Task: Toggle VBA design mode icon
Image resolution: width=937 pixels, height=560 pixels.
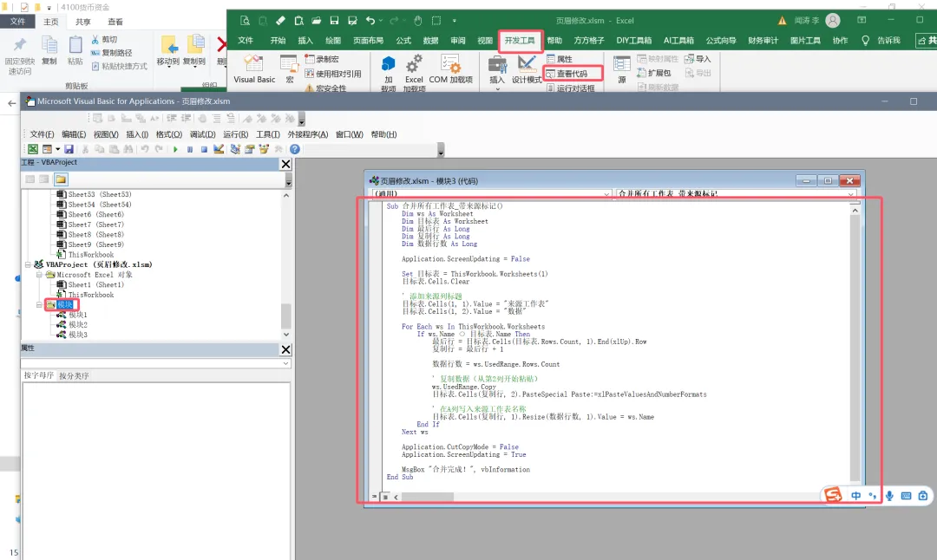Action: coord(219,149)
